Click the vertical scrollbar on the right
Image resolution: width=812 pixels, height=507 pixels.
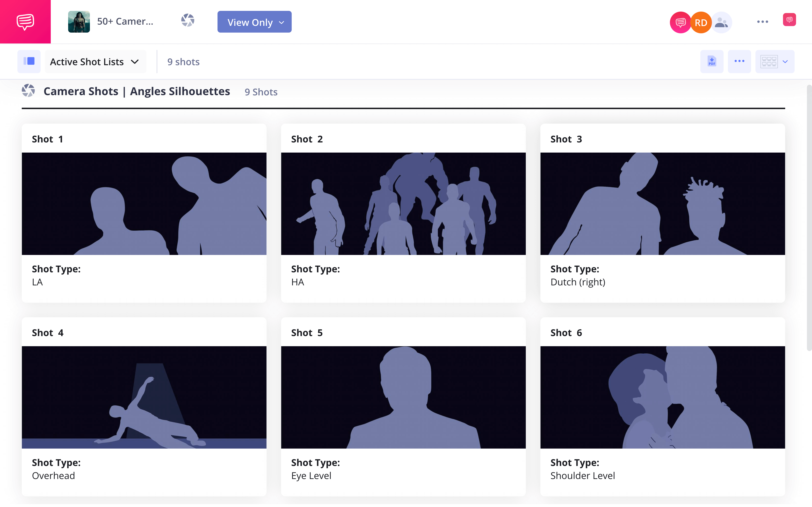[x=809, y=218]
